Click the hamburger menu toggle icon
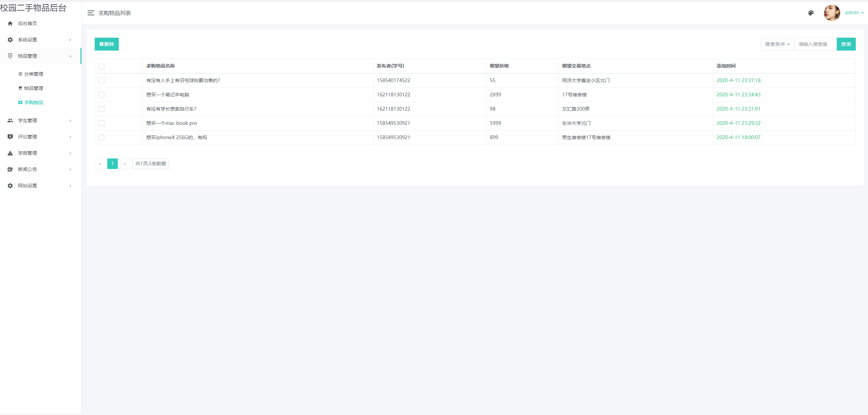The width and height of the screenshot is (868, 415). click(x=91, y=13)
